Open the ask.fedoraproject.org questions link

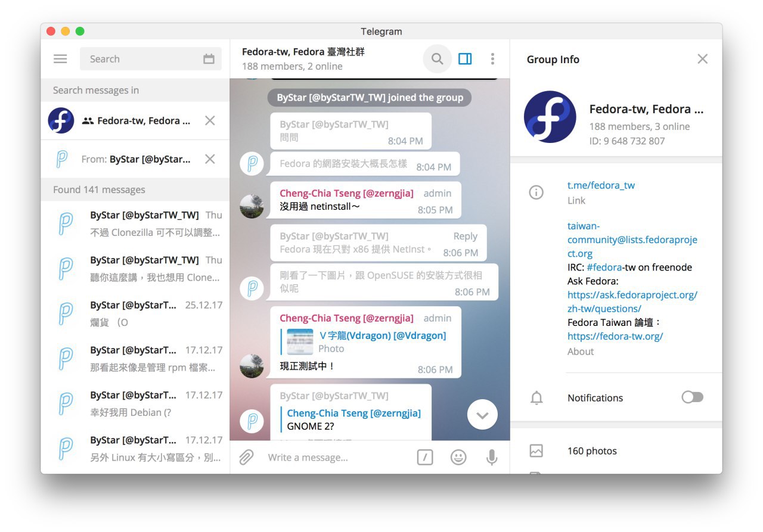point(632,301)
